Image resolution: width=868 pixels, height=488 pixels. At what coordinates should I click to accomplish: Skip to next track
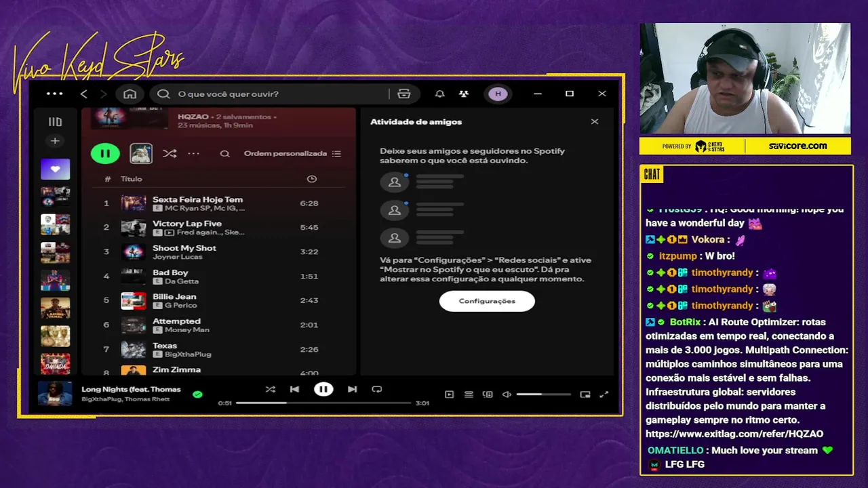click(352, 389)
